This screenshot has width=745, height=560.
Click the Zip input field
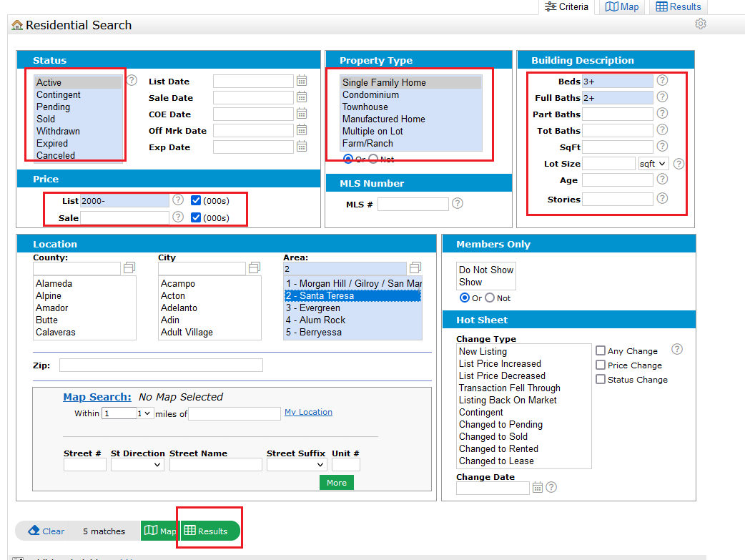tap(161, 365)
